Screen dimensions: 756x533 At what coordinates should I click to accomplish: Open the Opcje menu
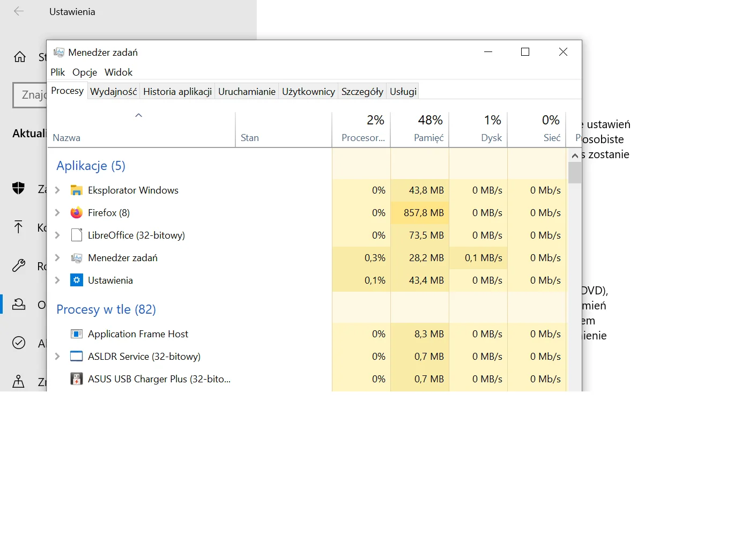(85, 72)
